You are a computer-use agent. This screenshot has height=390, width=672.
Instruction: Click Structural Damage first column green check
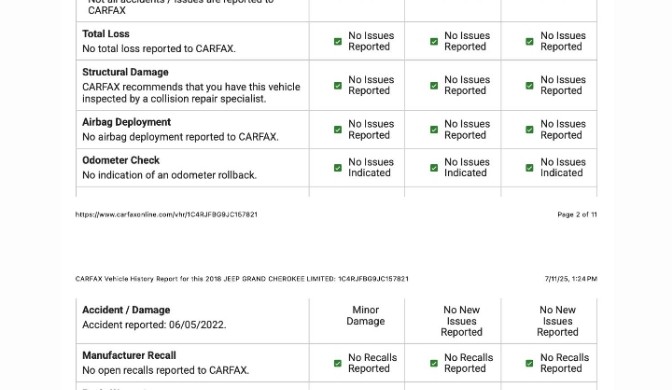point(338,86)
